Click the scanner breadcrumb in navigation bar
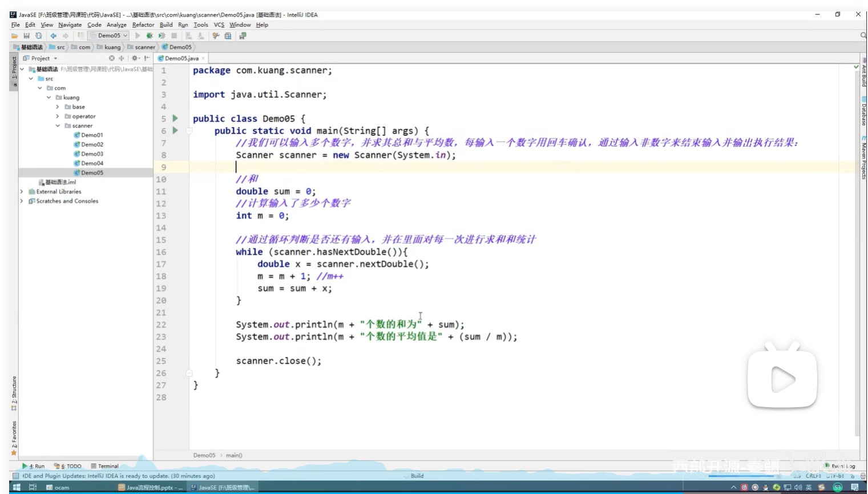868x494 pixels. click(x=141, y=47)
